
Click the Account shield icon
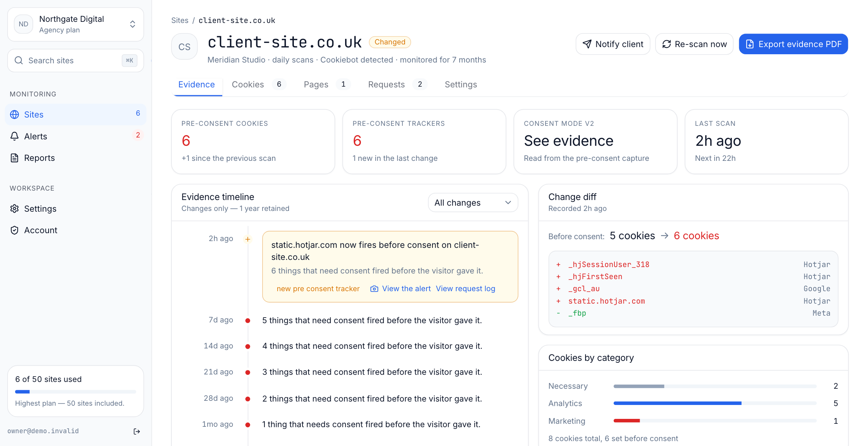click(14, 230)
